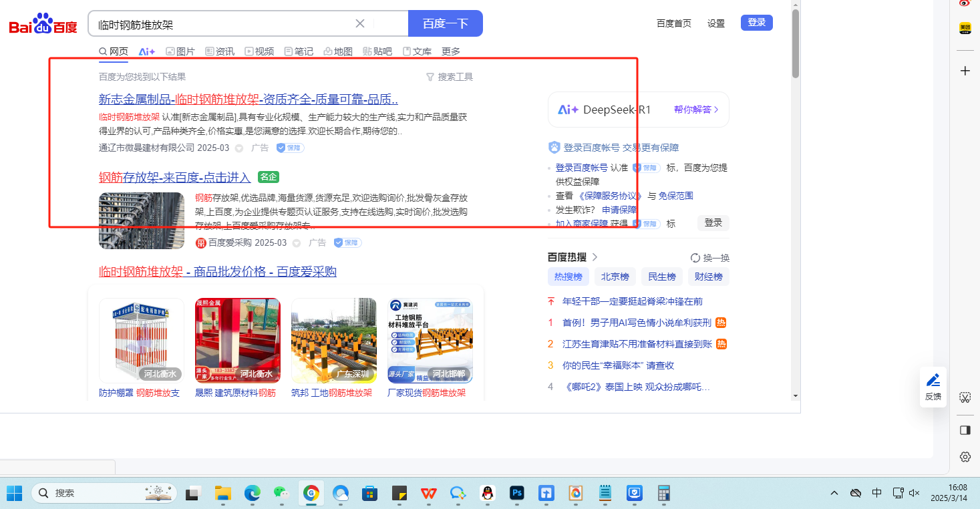
Task: Open the screenshot scissors tool in sidebar
Action: point(965,397)
